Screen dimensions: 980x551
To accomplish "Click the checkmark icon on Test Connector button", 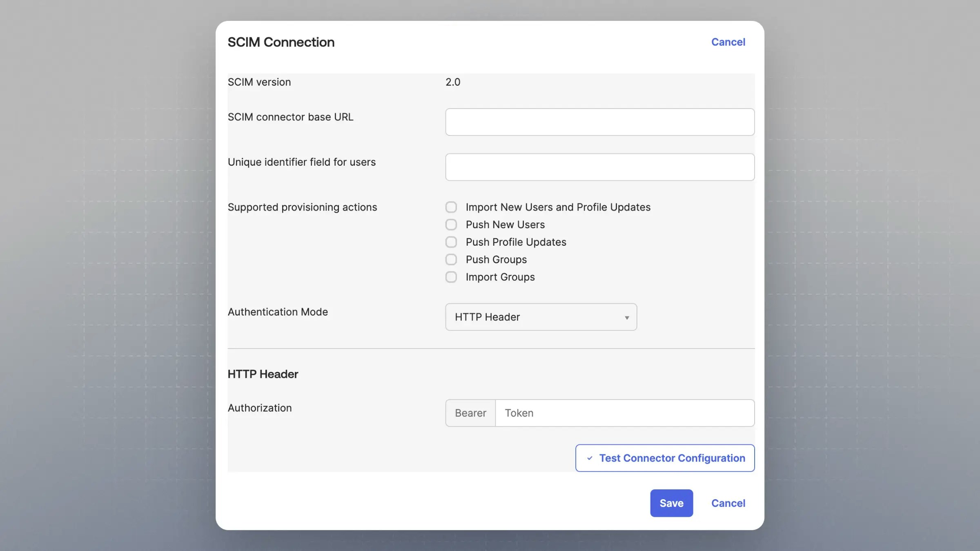I will [590, 458].
